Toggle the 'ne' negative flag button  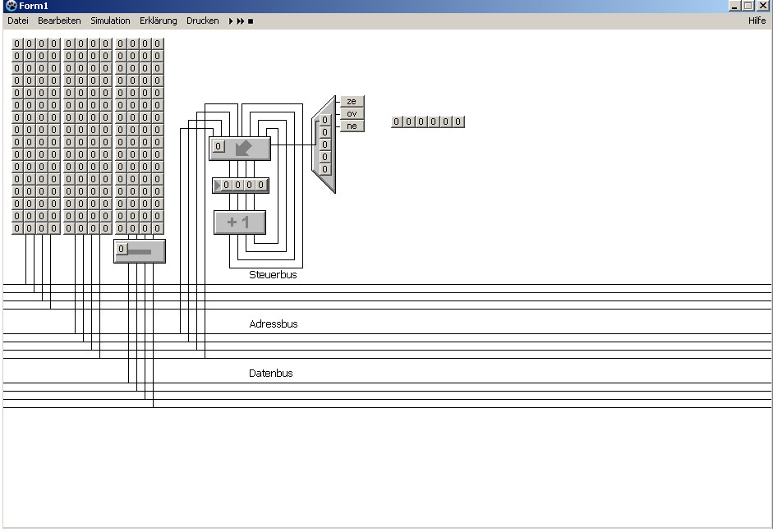click(x=352, y=126)
